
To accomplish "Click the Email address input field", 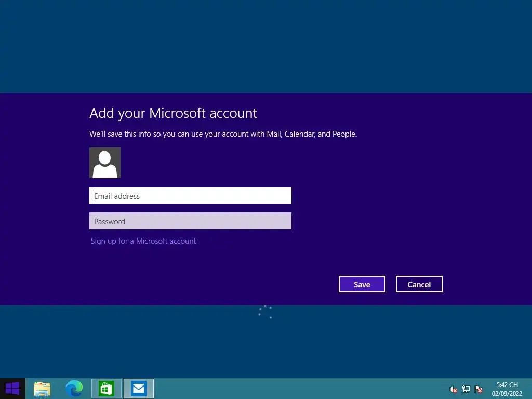I will (190, 195).
